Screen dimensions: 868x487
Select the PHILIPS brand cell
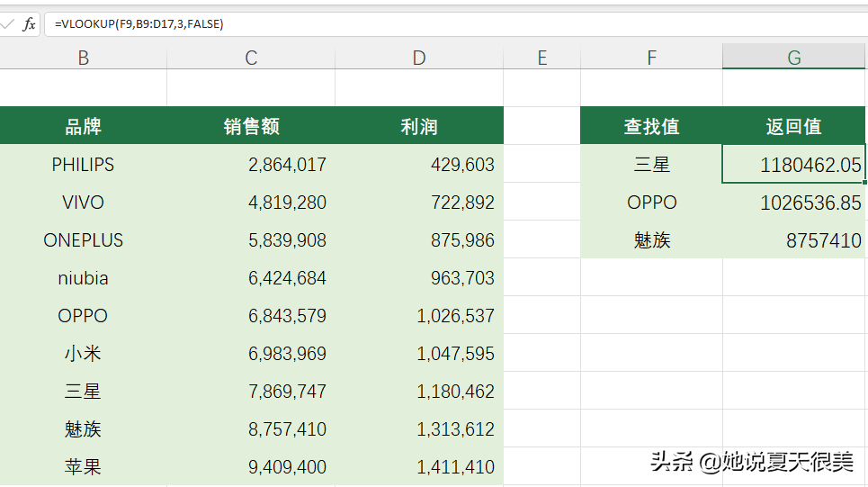[x=83, y=164]
